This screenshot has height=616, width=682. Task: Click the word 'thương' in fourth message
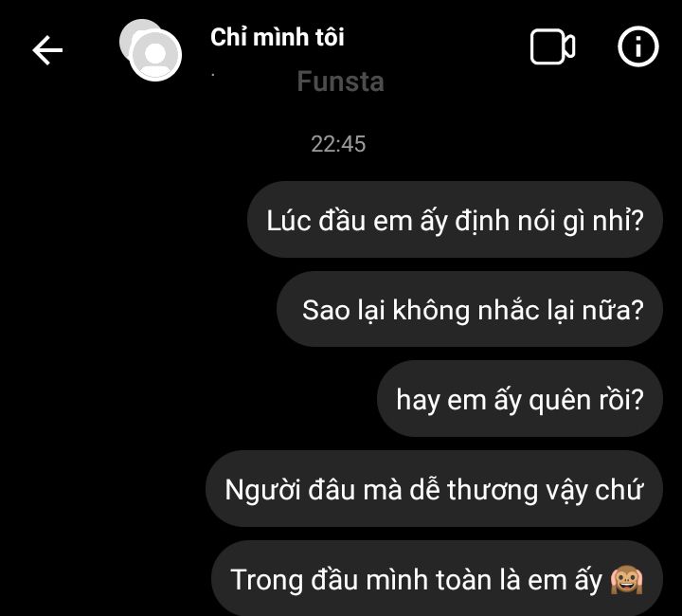coord(492,490)
